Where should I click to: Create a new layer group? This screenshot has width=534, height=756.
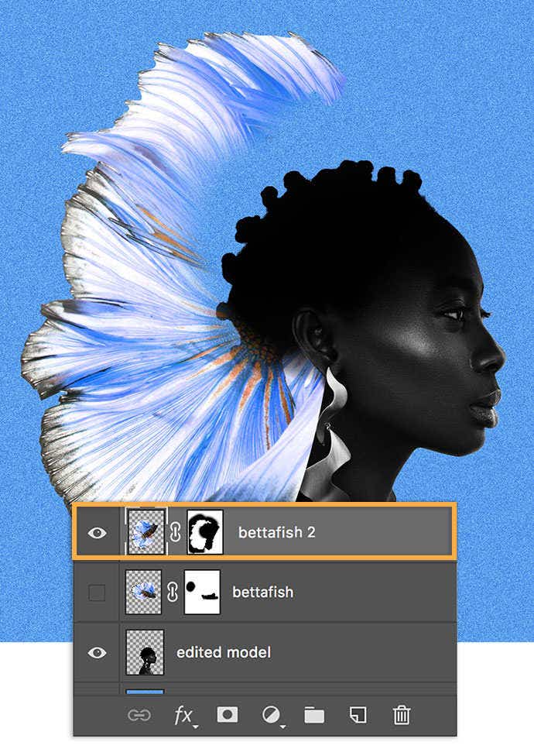pos(314,715)
